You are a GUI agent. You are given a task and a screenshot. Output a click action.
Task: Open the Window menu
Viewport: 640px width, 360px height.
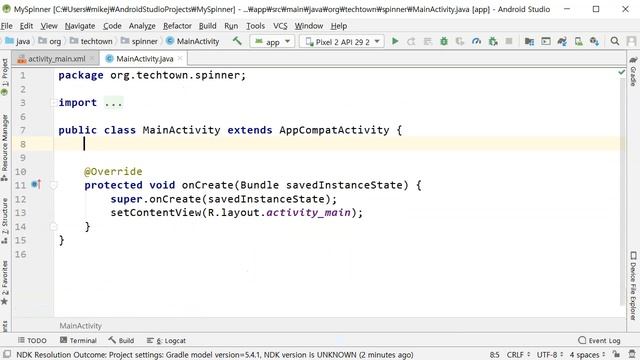(309, 26)
